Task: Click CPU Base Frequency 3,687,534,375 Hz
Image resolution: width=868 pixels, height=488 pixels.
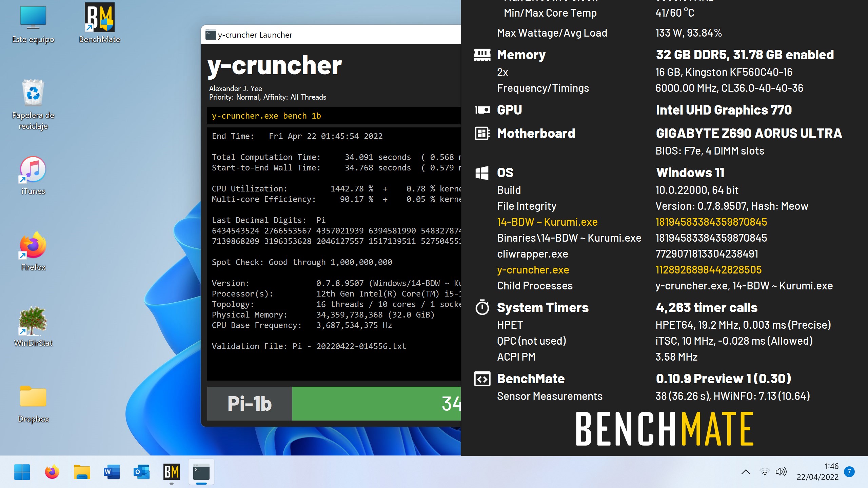Action: (302, 325)
